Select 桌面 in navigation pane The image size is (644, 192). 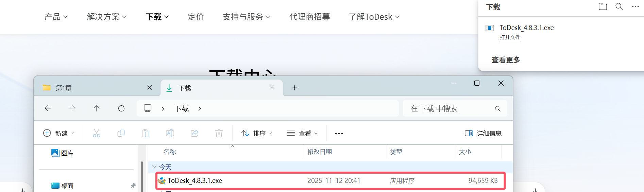coord(63,186)
